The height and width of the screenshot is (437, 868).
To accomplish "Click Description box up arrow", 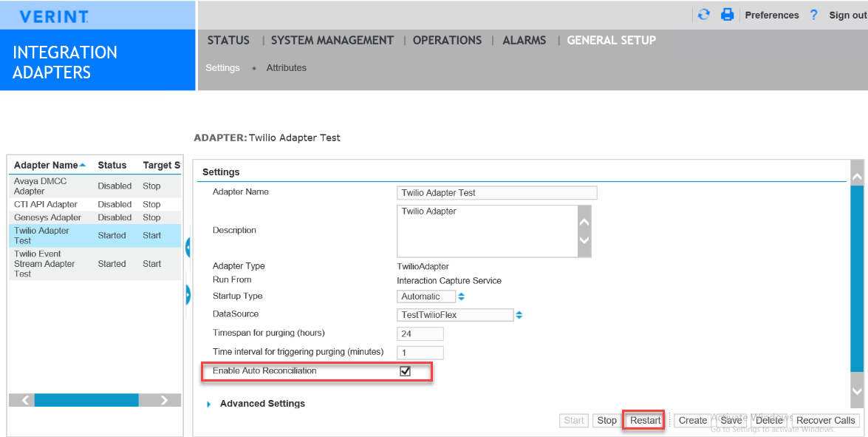I will tap(584, 222).
